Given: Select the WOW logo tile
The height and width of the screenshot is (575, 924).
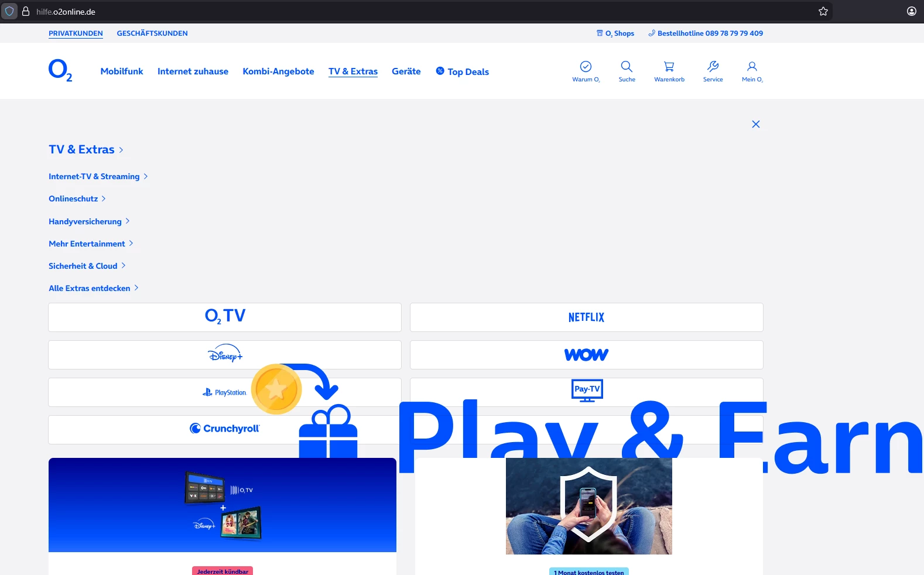Looking at the screenshot, I should [x=587, y=355].
